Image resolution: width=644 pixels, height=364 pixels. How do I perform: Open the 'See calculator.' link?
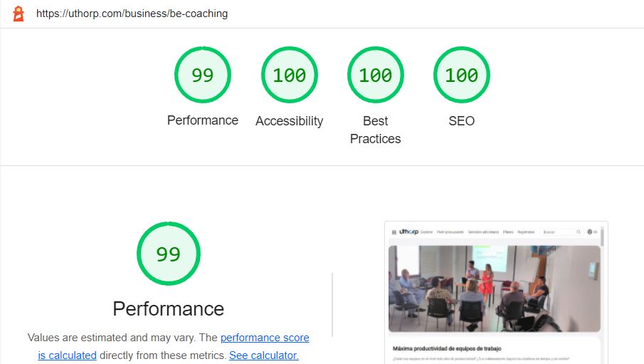point(264,355)
